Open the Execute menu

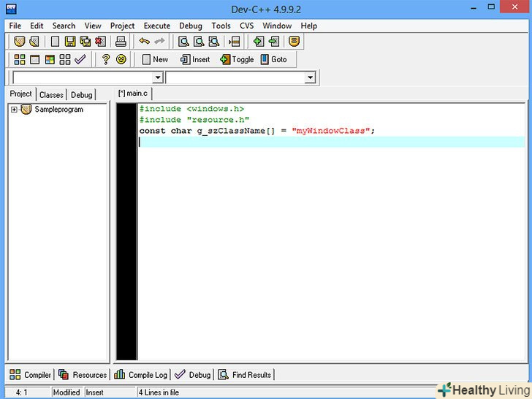coord(156,26)
